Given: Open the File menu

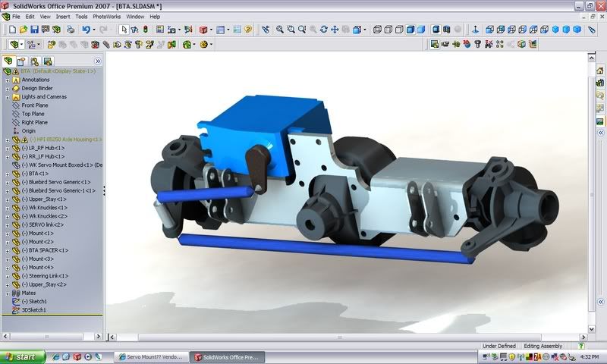Looking at the screenshot, I should pos(16,17).
